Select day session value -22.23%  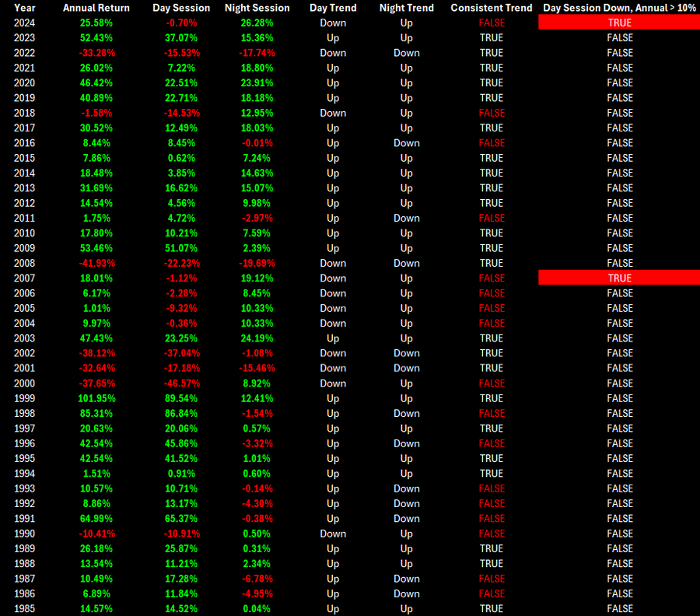182,264
